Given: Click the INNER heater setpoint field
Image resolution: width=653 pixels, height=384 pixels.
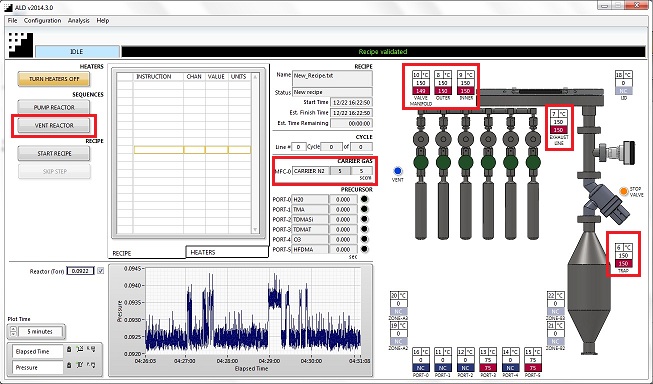Looking at the screenshot, I should (x=465, y=83).
